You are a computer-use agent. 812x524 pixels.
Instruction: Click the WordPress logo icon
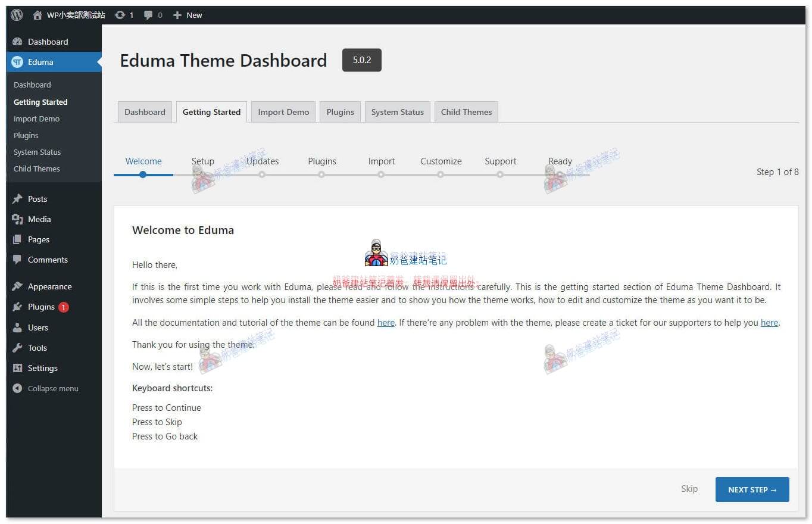point(17,15)
